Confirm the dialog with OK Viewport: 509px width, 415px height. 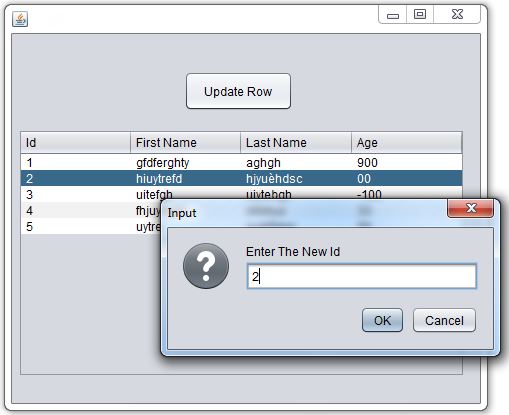coord(382,320)
